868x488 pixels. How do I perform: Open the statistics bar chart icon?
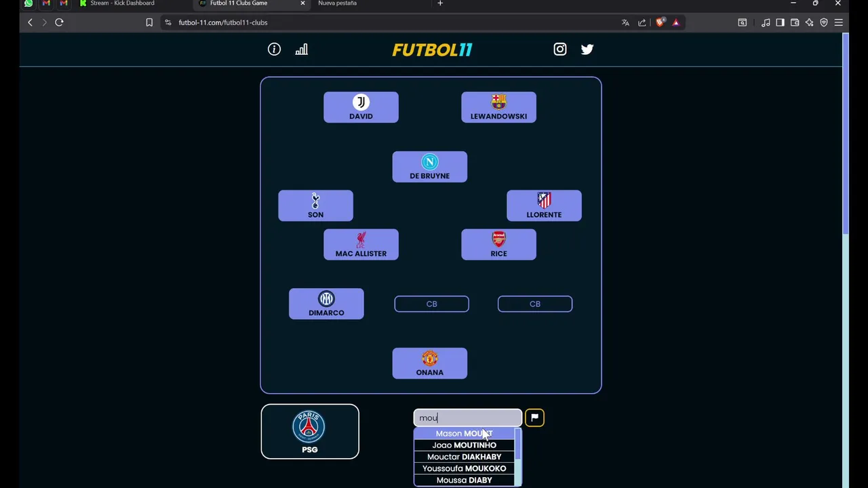(302, 49)
